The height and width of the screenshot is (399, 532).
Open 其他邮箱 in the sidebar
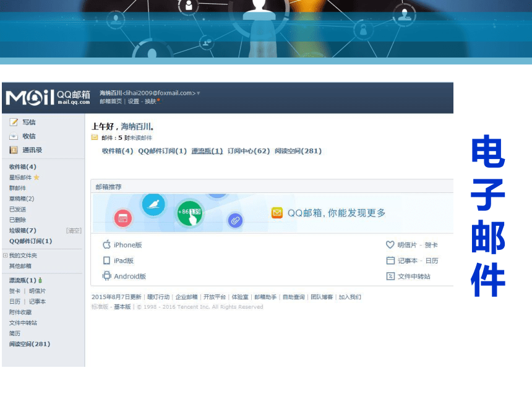(x=20, y=266)
